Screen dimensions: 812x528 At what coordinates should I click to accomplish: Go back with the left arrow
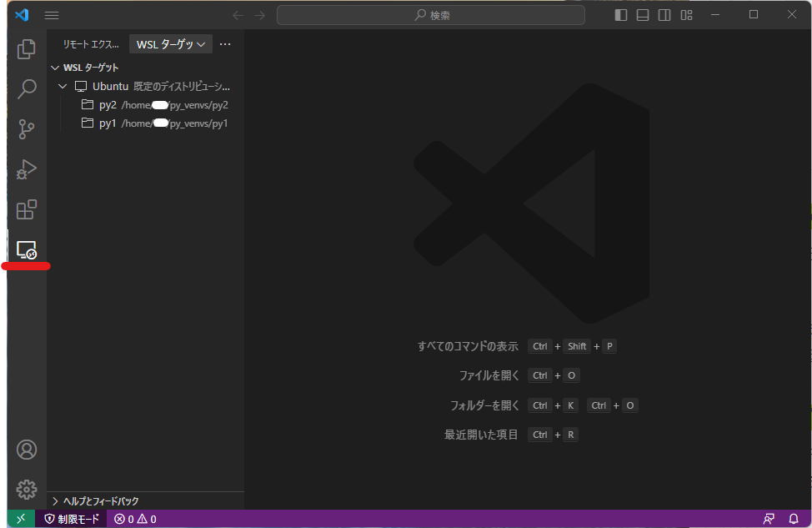click(x=238, y=16)
